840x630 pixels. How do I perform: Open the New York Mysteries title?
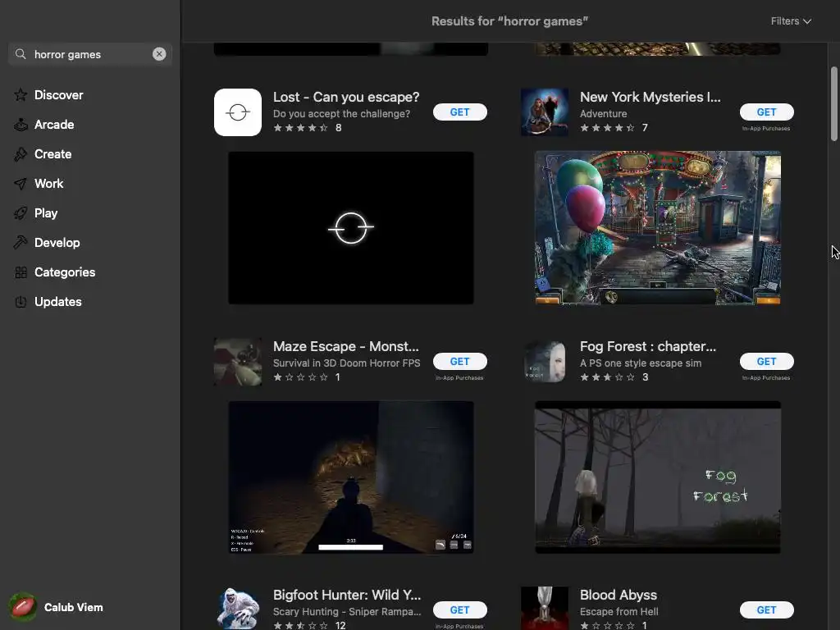651,97
